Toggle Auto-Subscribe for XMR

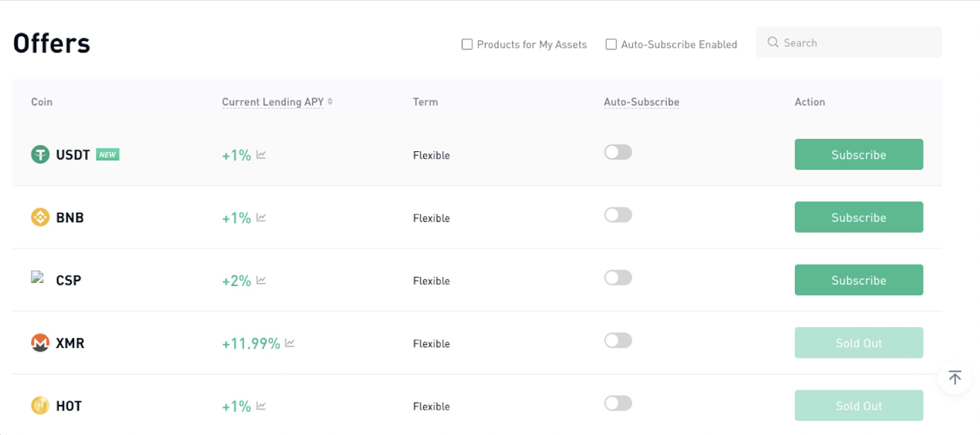point(618,340)
